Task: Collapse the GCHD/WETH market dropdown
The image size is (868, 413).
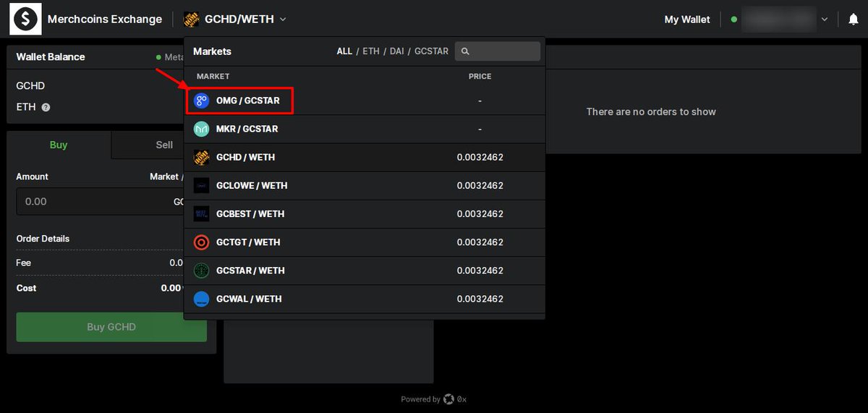Action: pyautogui.click(x=283, y=20)
